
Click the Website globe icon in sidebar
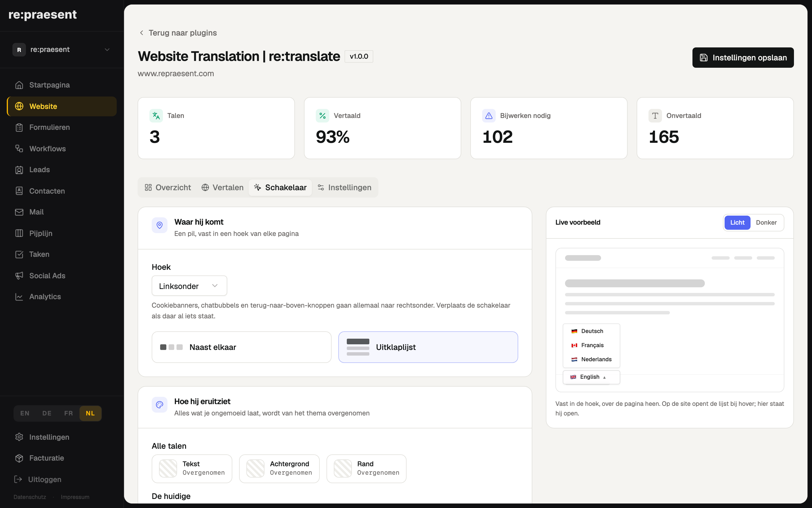(19, 106)
